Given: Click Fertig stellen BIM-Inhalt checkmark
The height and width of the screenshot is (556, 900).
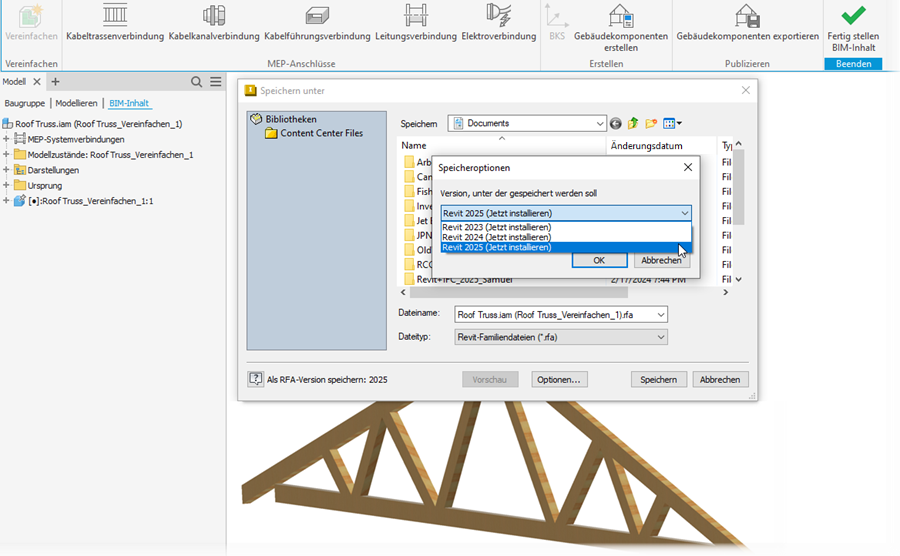Looking at the screenshot, I should [x=853, y=15].
